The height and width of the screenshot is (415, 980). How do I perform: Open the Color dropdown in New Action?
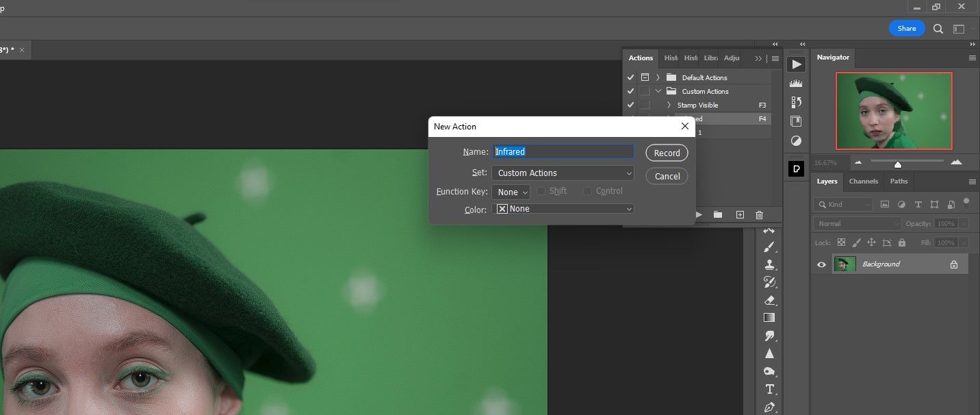(x=563, y=209)
